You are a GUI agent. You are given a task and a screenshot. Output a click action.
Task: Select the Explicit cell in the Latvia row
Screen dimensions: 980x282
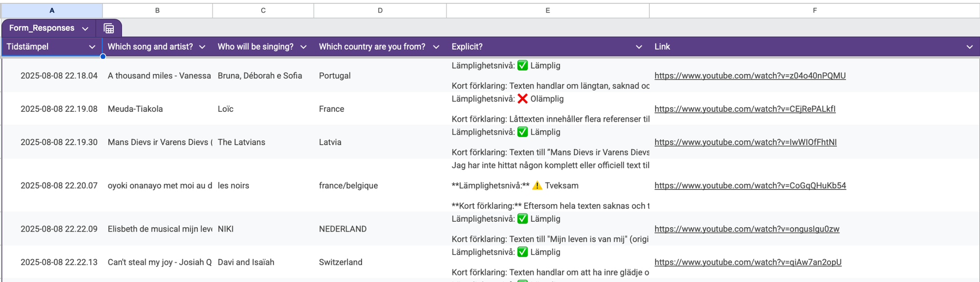point(548,142)
